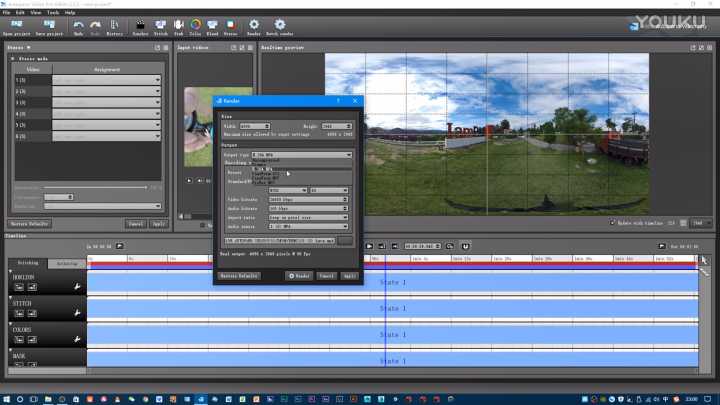Click Cancel in the Render dialog
The width and height of the screenshot is (720, 405).
[326, 276]
